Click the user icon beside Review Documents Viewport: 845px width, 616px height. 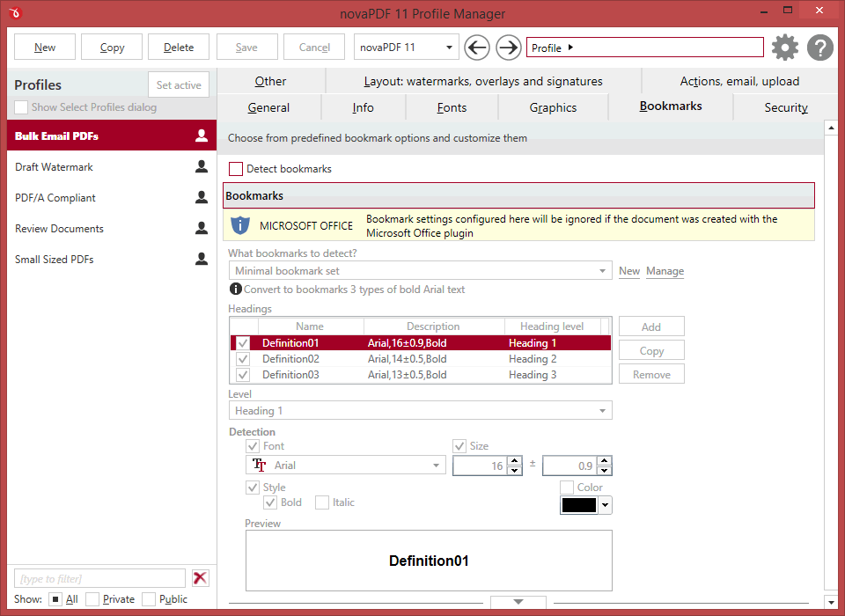tap(202, 228)
